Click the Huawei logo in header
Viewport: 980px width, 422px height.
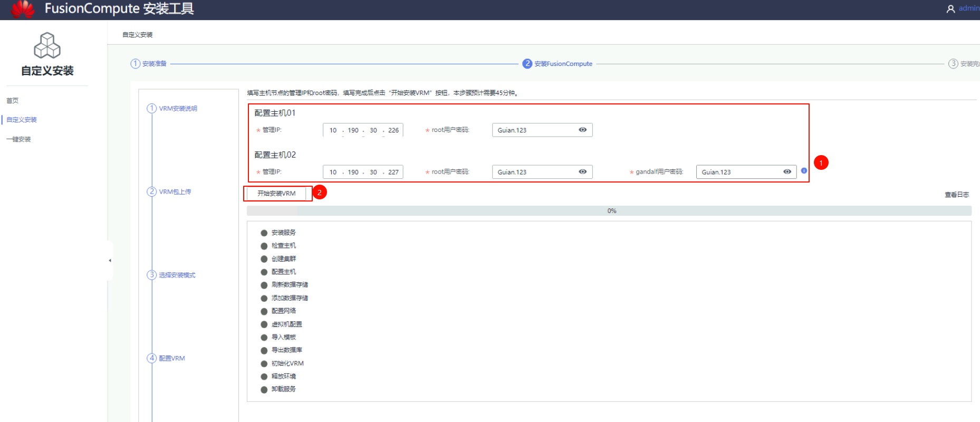pyautogui.click(x=23, y=9)
